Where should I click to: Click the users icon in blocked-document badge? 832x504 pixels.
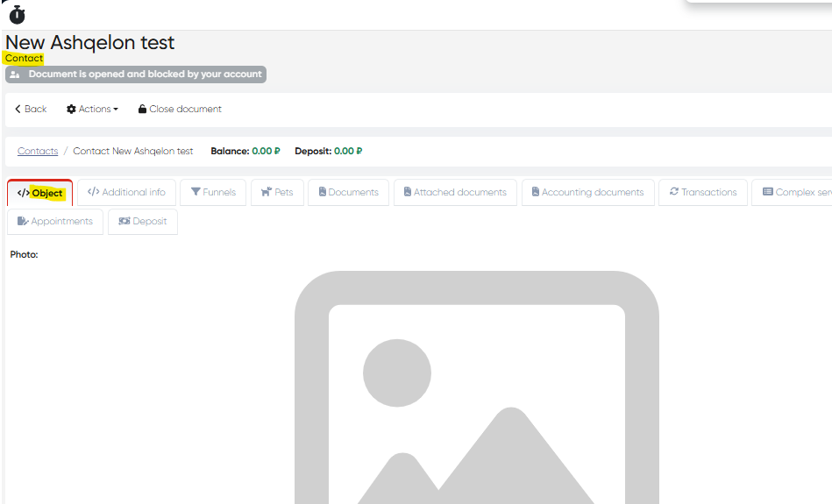[x=15, y=75]
